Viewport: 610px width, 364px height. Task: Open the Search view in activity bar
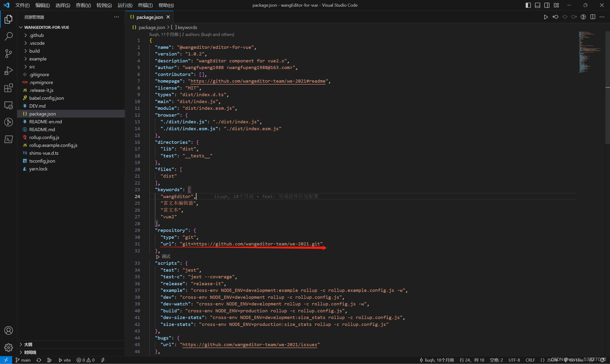8,36
